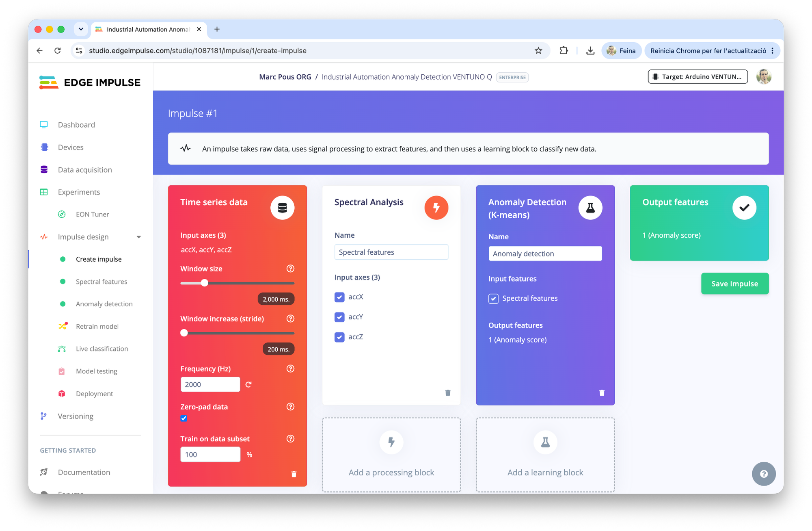Add a learning block
This screenshot has height=531, width=812.
coord(545,455)
